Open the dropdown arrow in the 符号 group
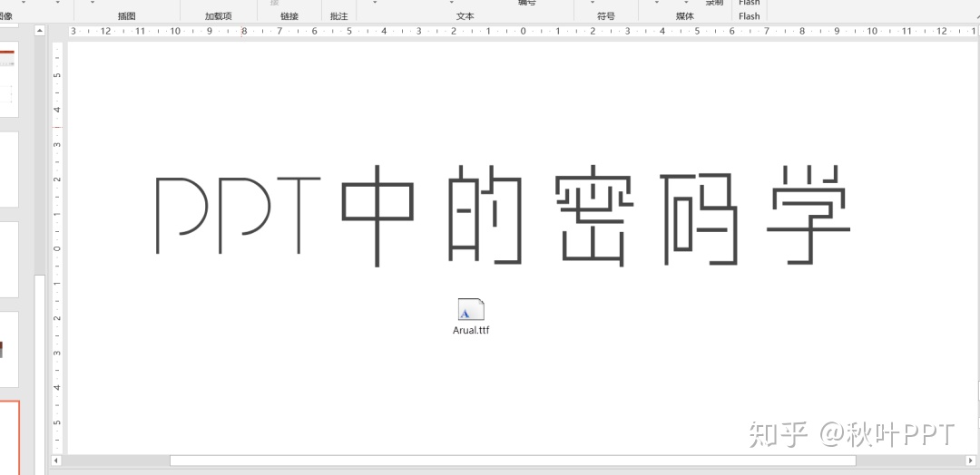 click(x=593, y=3)
